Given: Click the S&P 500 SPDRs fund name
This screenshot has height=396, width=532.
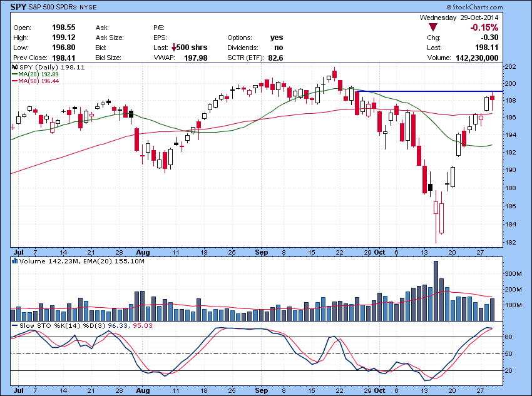Looking at the screenshot, I should 53,7.
